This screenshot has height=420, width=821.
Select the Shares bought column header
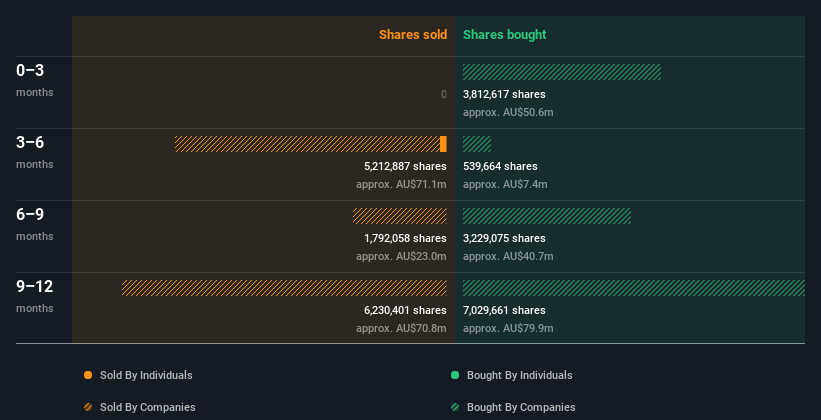505,35
